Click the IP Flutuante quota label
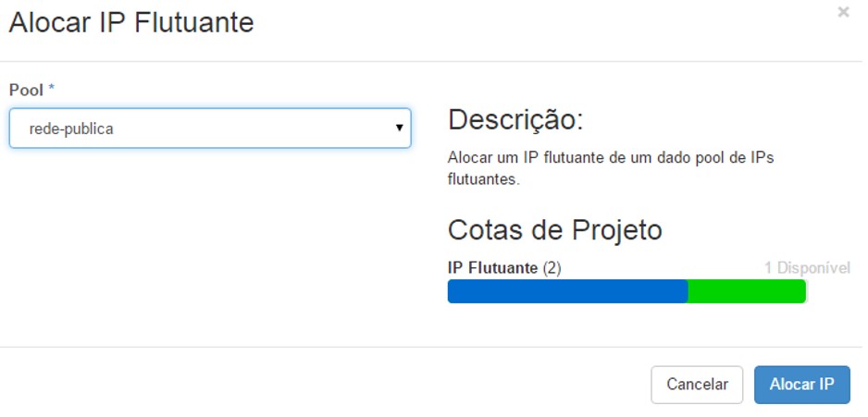 492,267
